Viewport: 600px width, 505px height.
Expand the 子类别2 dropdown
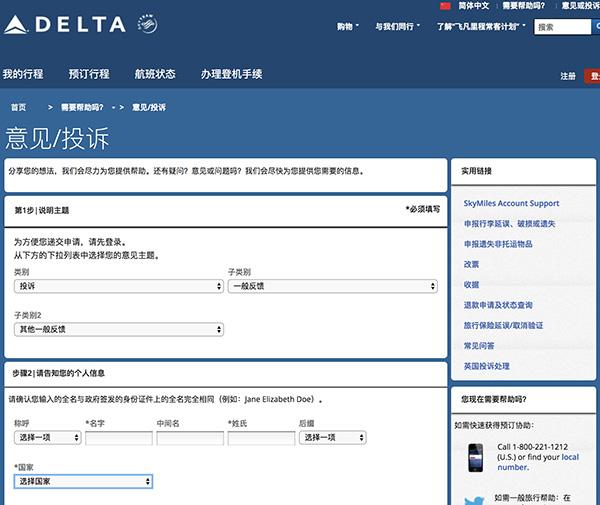(118, 329)
